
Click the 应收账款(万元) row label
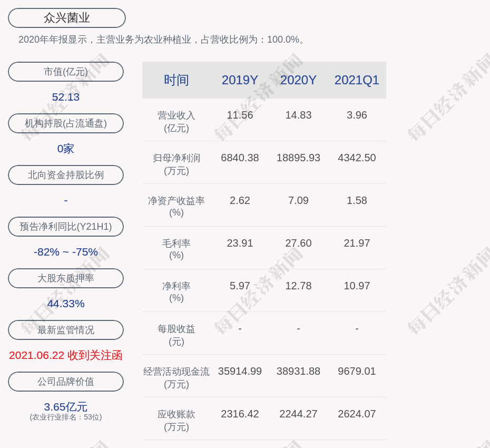[x=177, y=421]
